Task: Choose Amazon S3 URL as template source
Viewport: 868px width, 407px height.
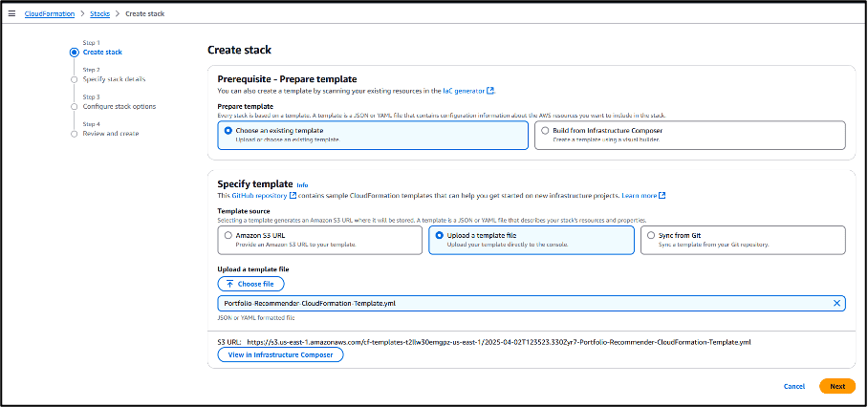Action: click(227, 235)
